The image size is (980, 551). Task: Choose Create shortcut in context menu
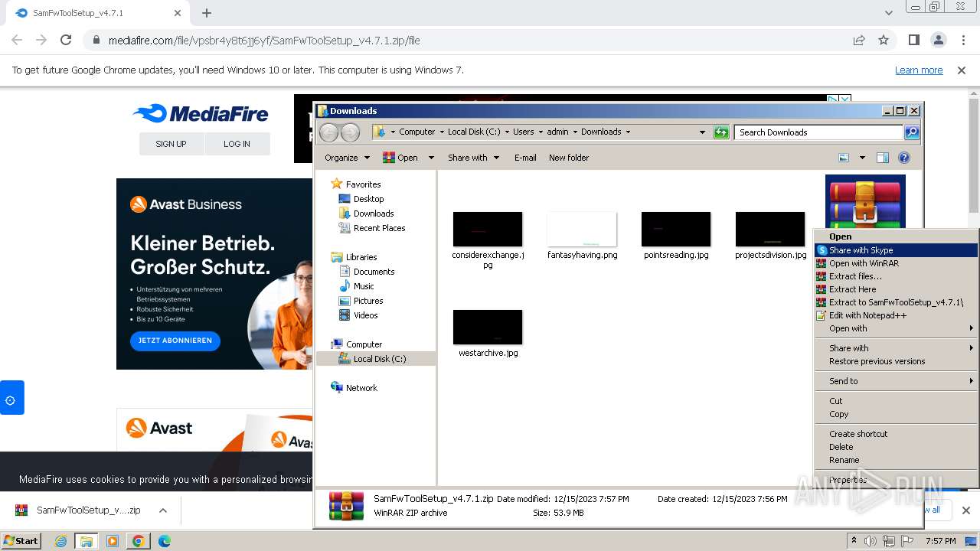click(x=897, y=434)
